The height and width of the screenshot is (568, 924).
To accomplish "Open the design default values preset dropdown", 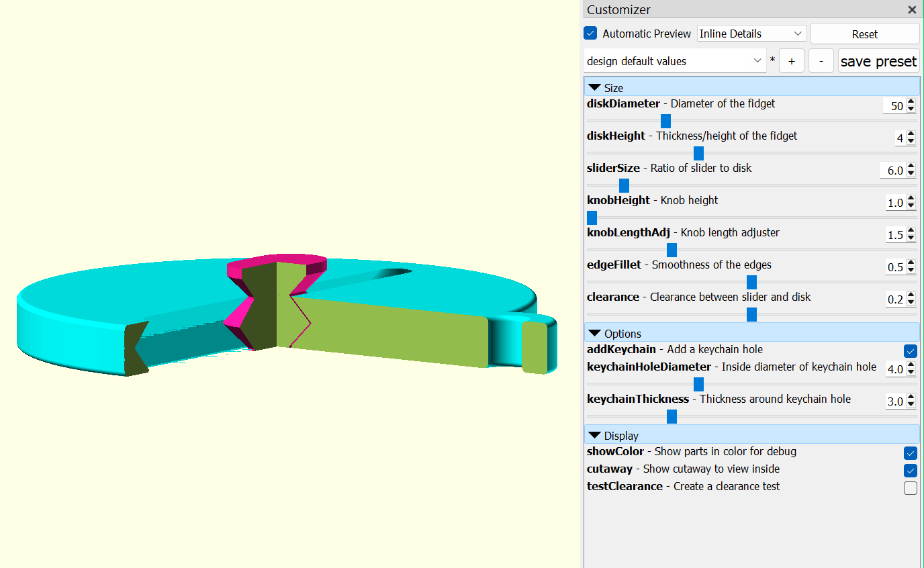I will click(x=675, y=61).
